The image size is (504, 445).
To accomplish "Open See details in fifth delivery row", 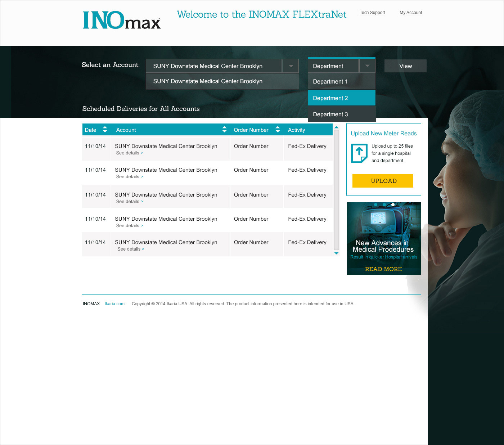I will coord(131,249).
